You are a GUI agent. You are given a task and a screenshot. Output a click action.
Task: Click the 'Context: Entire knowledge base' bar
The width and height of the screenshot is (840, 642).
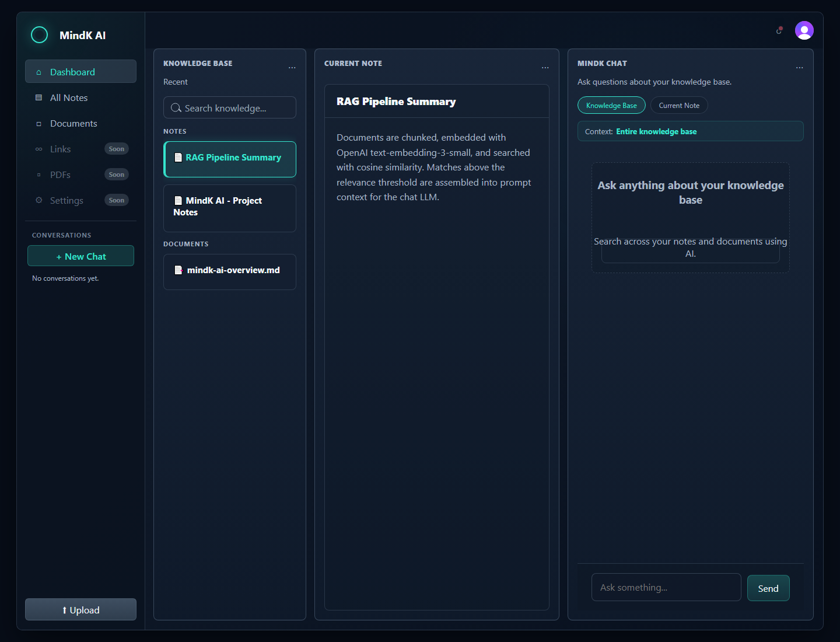tap(691, 131)
